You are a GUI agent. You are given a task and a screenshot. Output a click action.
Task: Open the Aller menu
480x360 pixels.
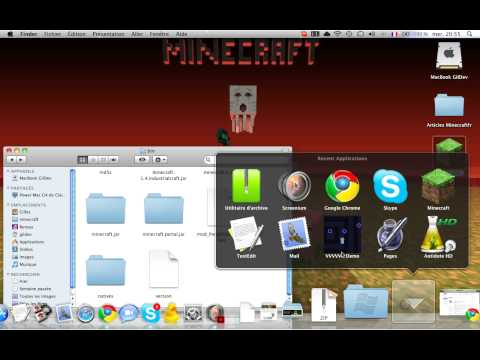[137, 34]
